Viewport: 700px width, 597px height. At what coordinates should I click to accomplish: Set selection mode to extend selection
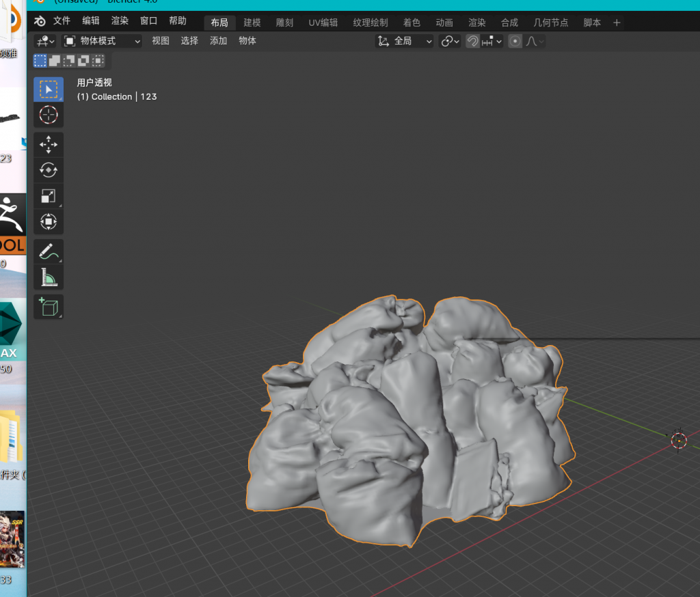pos(55,61)
